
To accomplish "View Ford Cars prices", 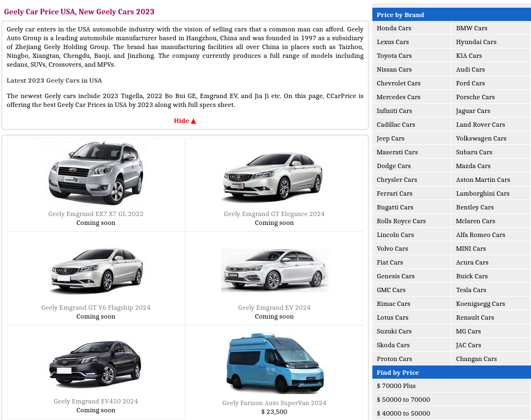I will pos(470,83).
